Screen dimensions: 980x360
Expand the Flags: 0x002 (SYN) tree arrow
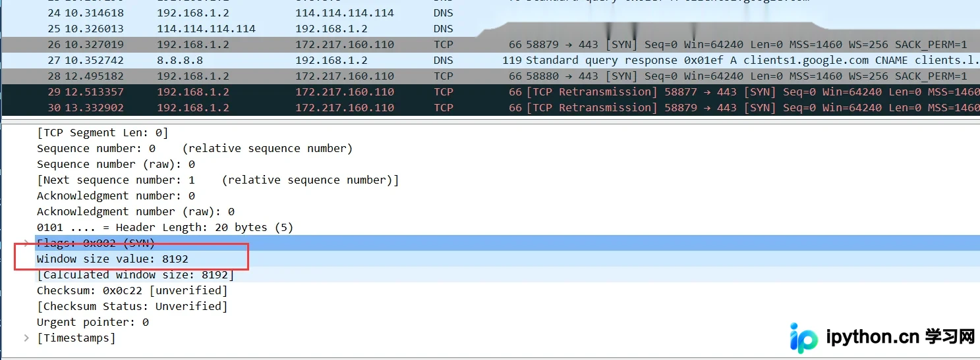click(26, 243)
